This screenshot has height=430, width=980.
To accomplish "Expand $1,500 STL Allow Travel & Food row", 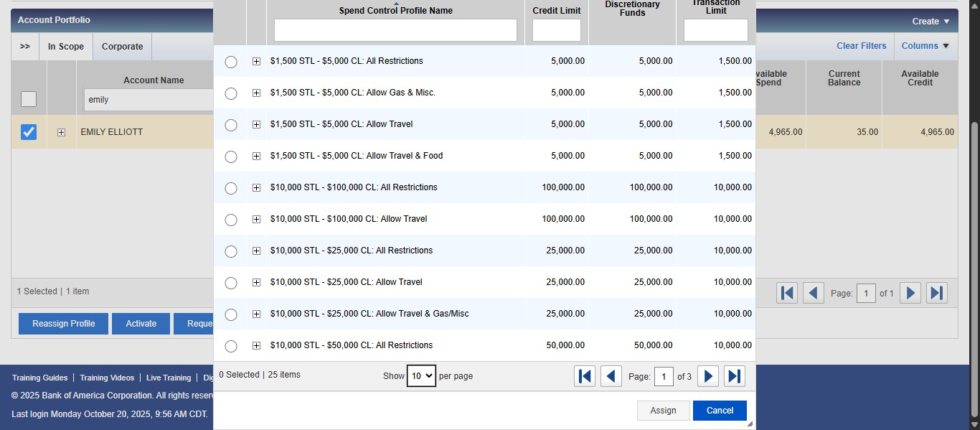I will [x=256, y=156].
